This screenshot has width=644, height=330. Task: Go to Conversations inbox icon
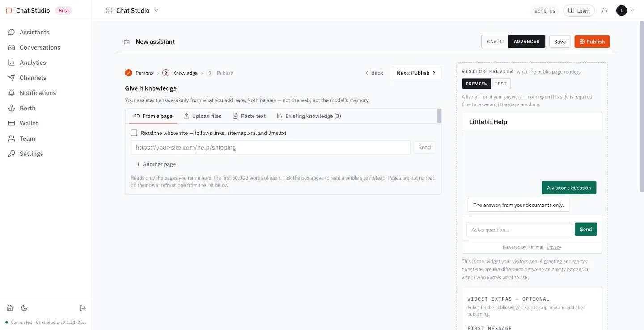pyautogui.click(x=12, y=47)
